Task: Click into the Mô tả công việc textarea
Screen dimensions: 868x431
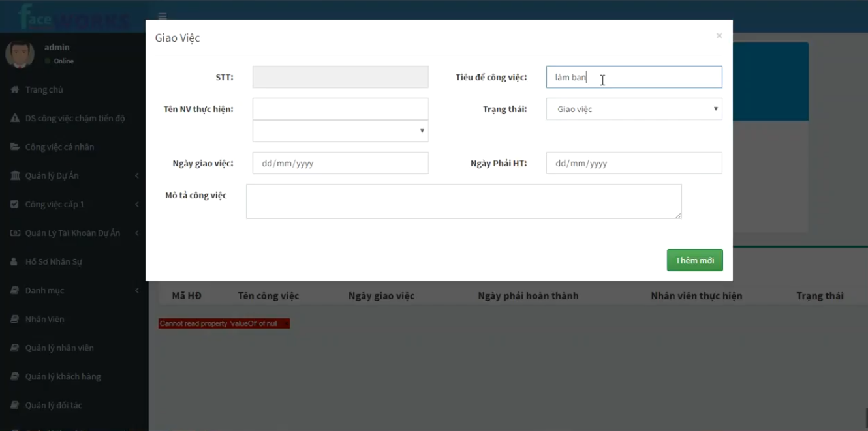Action: [463, 201]
